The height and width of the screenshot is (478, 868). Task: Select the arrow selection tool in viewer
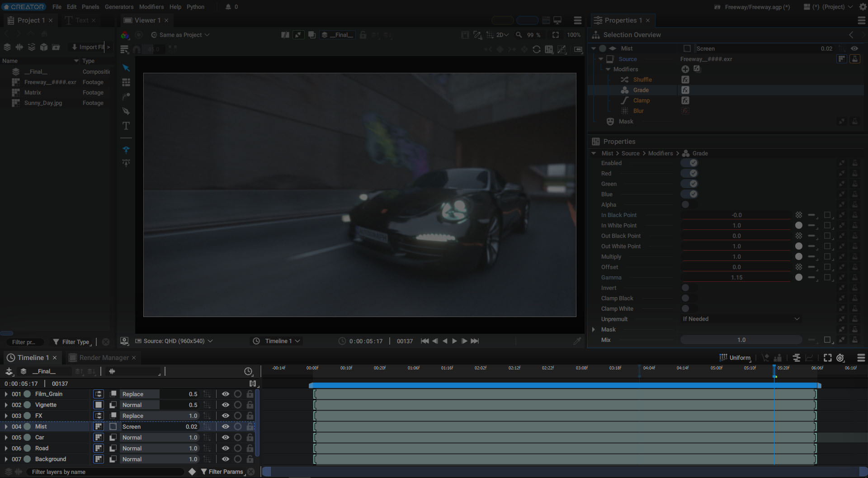pos(126,68)
